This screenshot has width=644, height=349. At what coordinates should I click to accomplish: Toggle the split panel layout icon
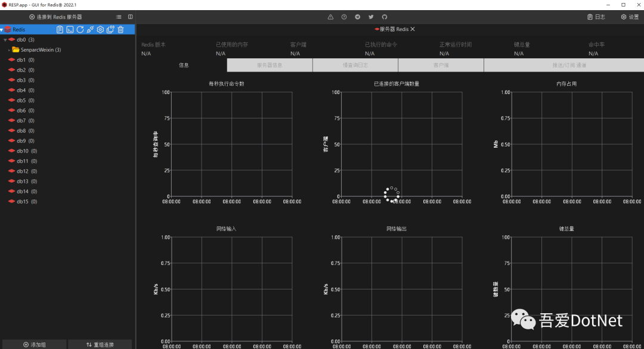pyautogui.click(x=130, y=17)
